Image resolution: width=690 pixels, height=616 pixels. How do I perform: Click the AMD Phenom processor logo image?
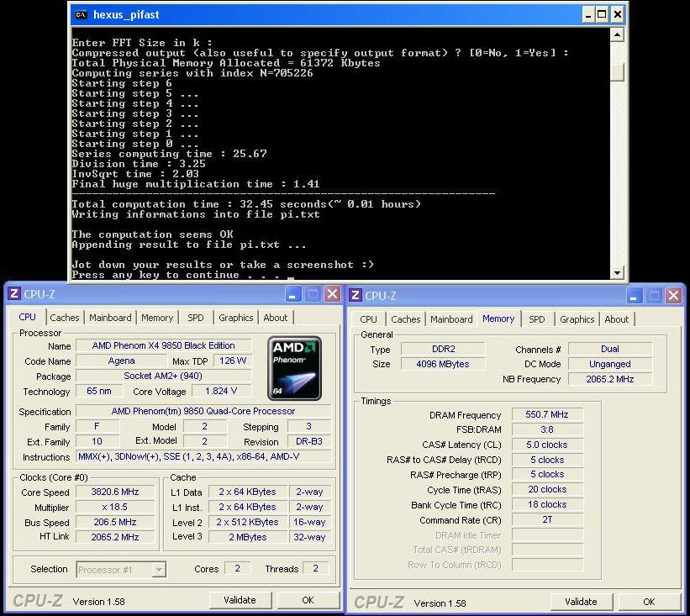pyautogui.click(x=294, y=368)
